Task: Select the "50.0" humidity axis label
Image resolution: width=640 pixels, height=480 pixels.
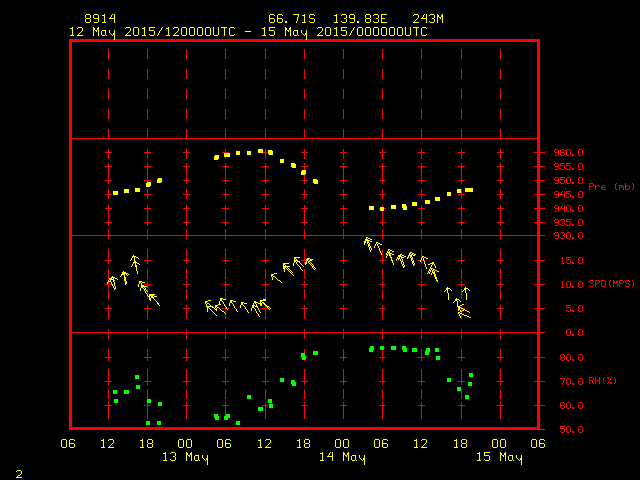Action: pos(571,430)
